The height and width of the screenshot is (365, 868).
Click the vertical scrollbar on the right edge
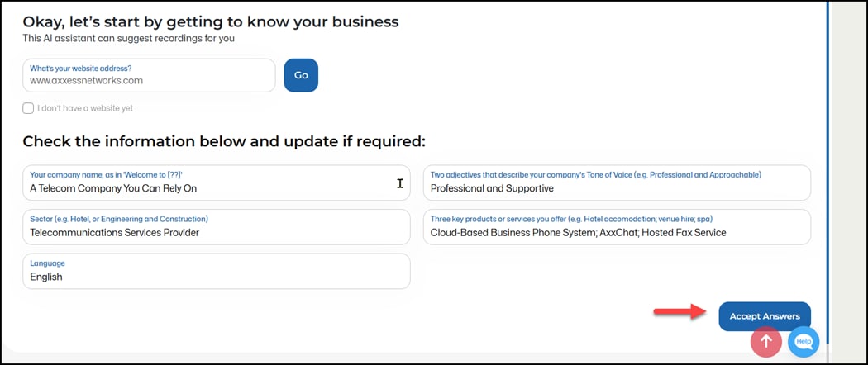click(x=827, y=165)
